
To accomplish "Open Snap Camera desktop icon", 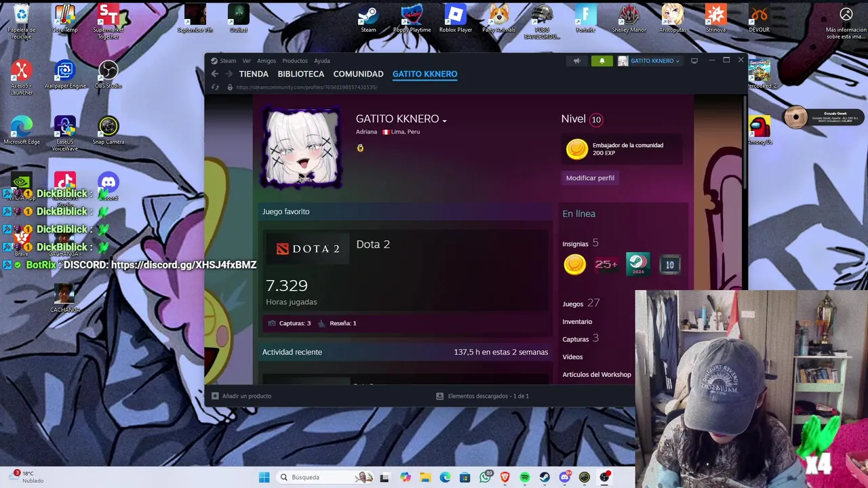I will pos(108,131).
